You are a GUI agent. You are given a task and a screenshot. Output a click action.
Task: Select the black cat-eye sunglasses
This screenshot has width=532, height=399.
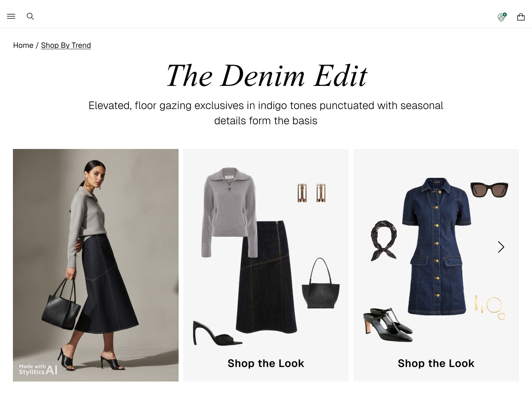[489, 190]
